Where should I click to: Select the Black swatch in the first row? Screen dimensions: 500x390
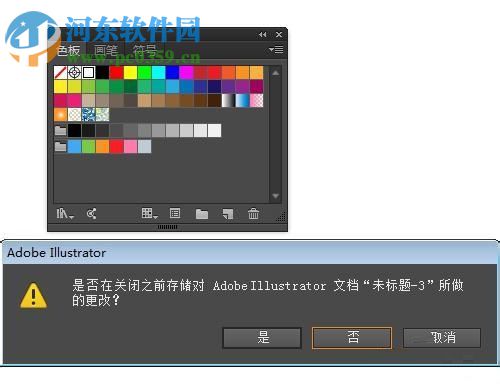click(x=102, y=72)
